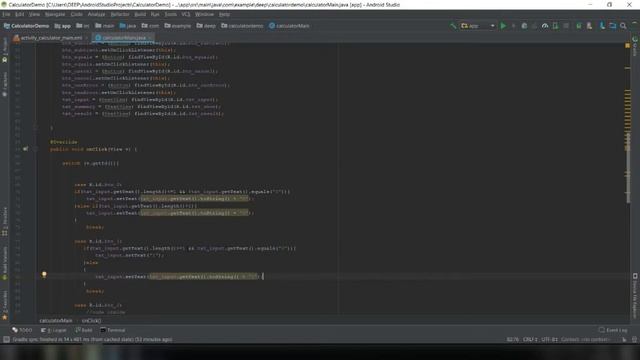Open the Window menu

(x=204, y=14)
